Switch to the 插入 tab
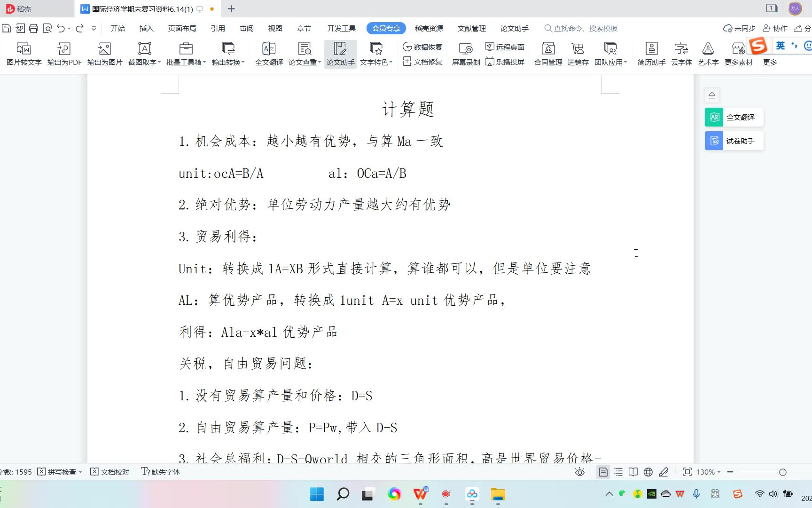 tap(146, 28)
